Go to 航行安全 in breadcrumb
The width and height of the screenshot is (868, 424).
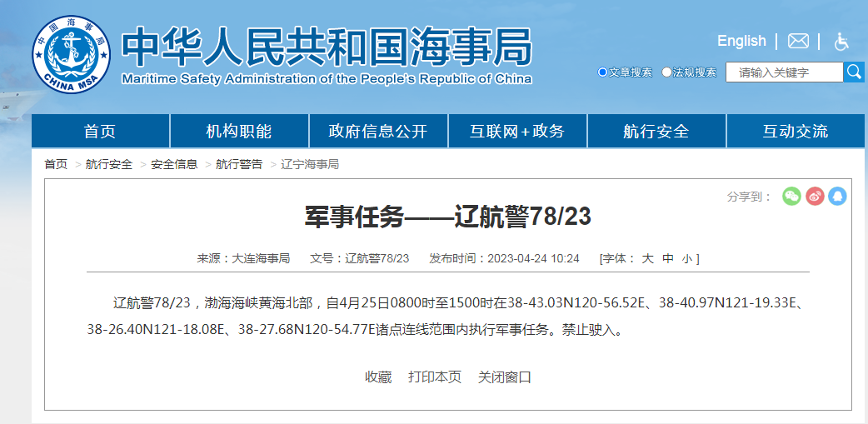109,164
